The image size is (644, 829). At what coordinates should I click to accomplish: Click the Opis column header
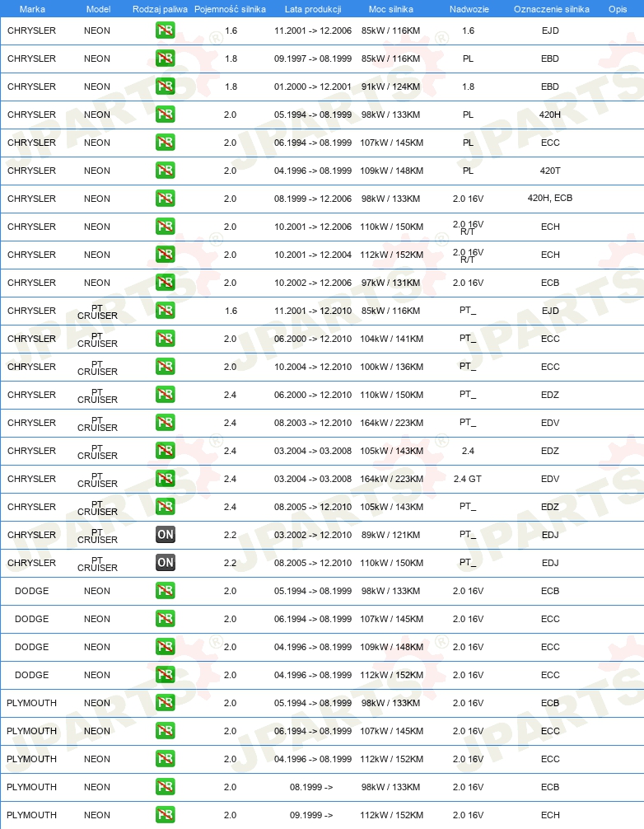point(618,9)
